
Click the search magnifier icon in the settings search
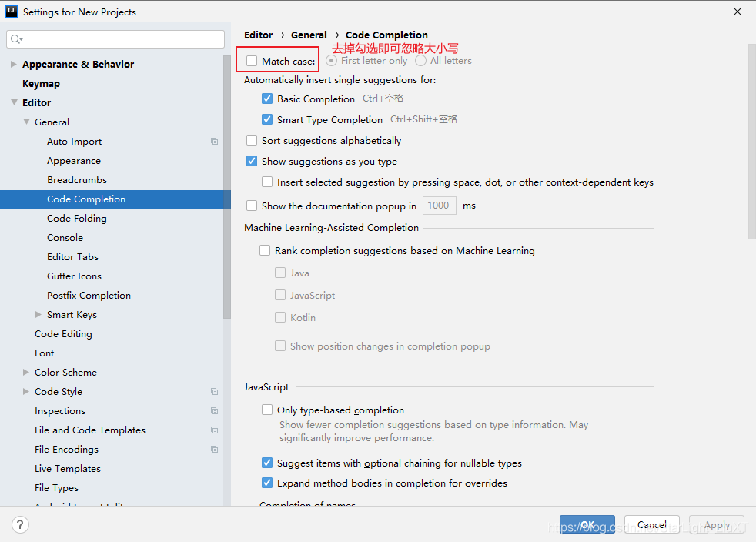tap(16, 39)
